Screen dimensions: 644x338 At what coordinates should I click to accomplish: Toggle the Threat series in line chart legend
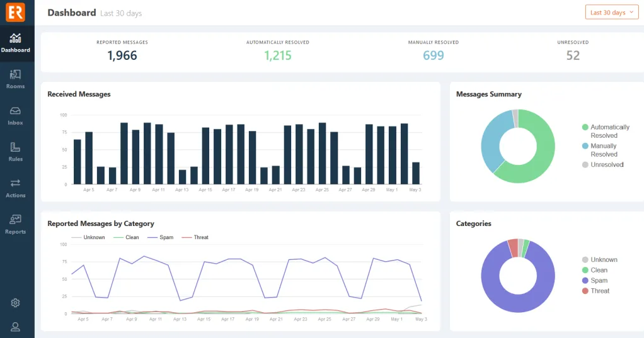pyautogui.click(x=195, y=237)
